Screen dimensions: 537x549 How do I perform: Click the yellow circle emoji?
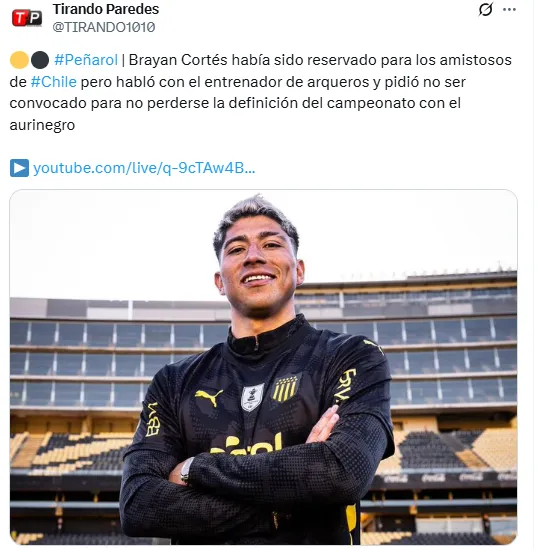click(x=19, y=60)
